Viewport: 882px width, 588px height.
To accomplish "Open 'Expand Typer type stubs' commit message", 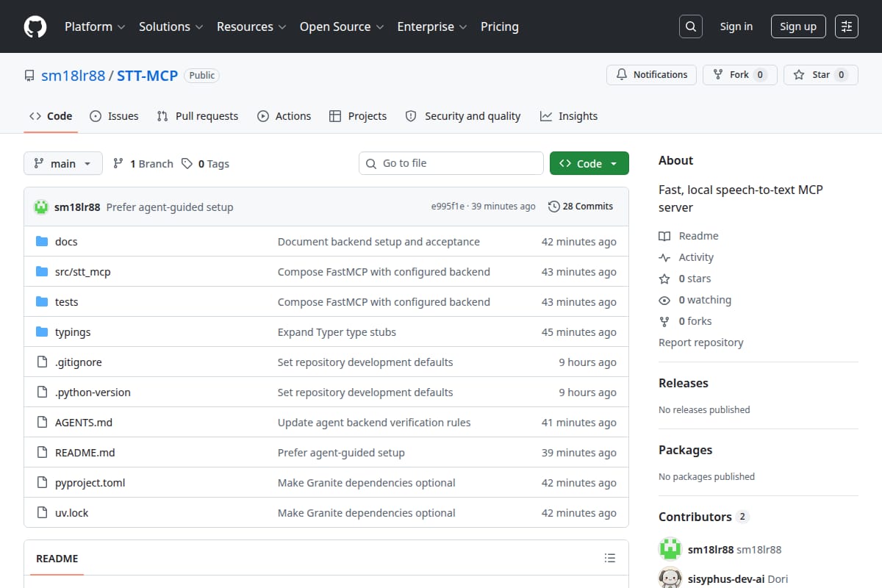I will tap(337, 332).
